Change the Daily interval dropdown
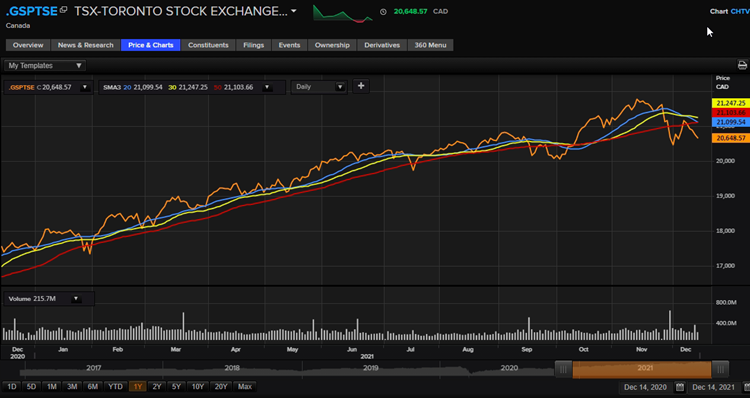750x398 pixels. click(x=319, y=87)
